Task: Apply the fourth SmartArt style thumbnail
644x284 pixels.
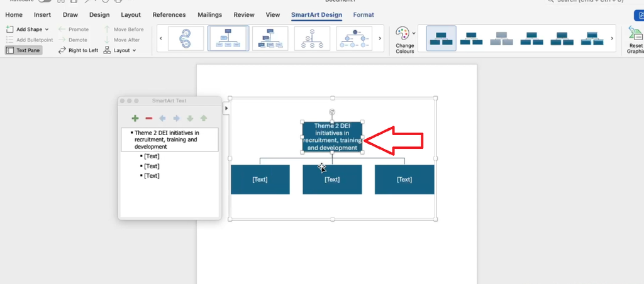Action: (x=532, y=38)
